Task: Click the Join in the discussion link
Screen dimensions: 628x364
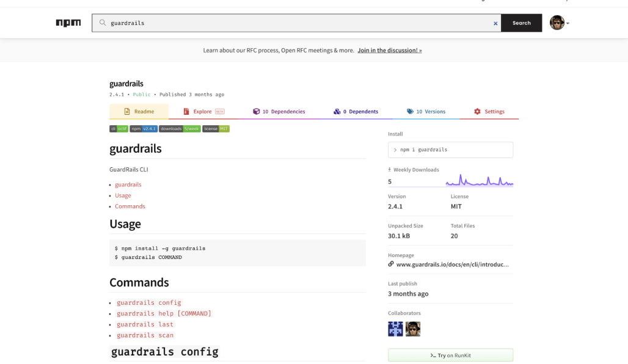Action: 390,50
